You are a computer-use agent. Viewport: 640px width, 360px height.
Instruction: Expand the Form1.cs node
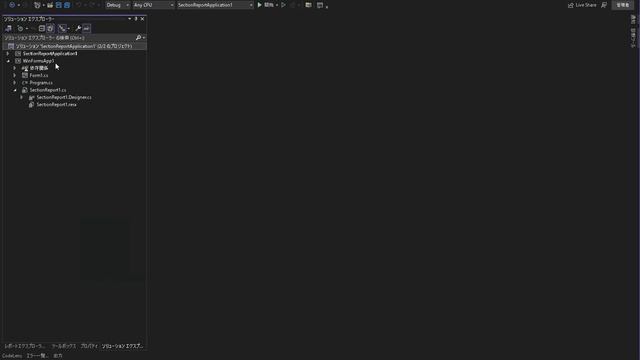point(15,76)
